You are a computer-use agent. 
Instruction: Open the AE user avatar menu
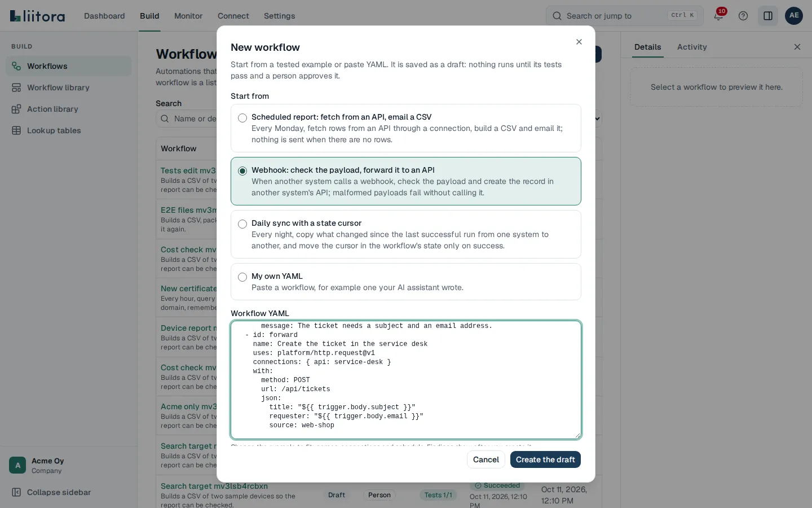tap(794, 16)
